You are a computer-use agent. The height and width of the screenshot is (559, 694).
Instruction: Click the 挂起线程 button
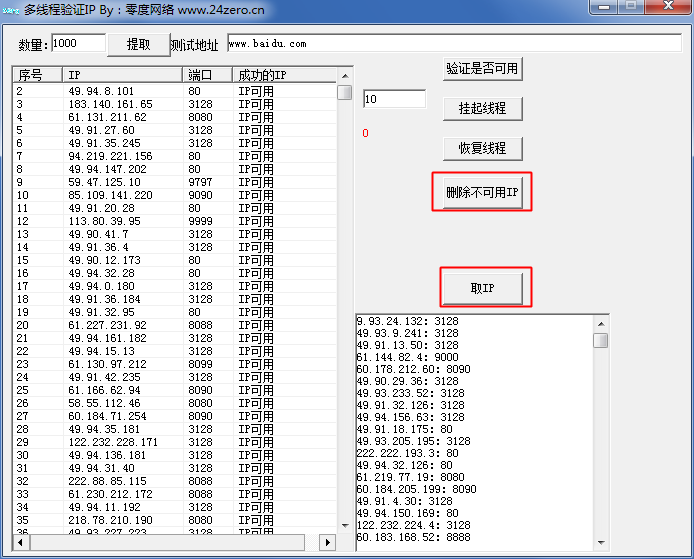[x=482, y=108]
